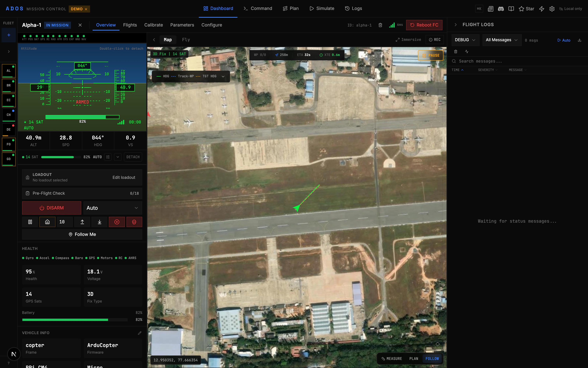The width and height of the screenshot is (588, 368).
Task: Collapse the Flight Logs panel
Action: [456, 25]
